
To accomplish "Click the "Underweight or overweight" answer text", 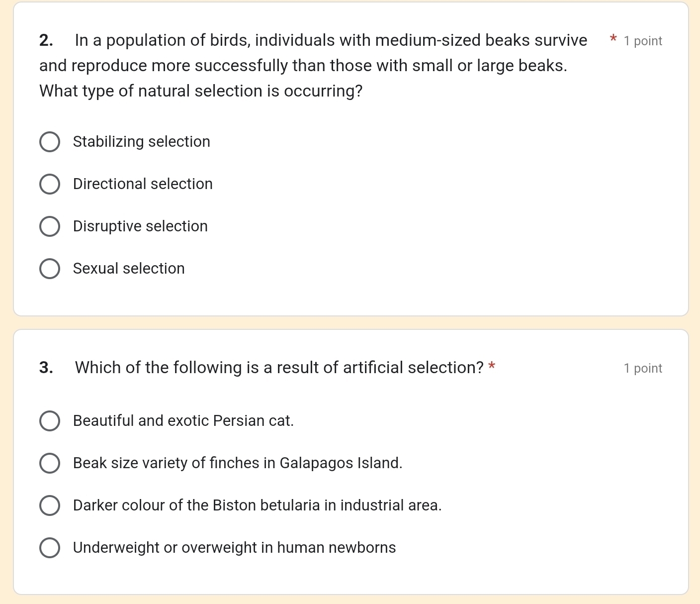I will point(234,548).
